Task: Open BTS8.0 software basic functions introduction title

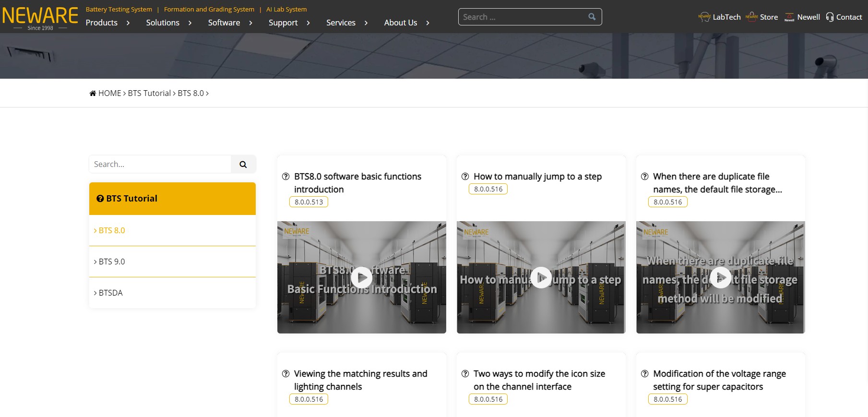Action: point(358,183)
